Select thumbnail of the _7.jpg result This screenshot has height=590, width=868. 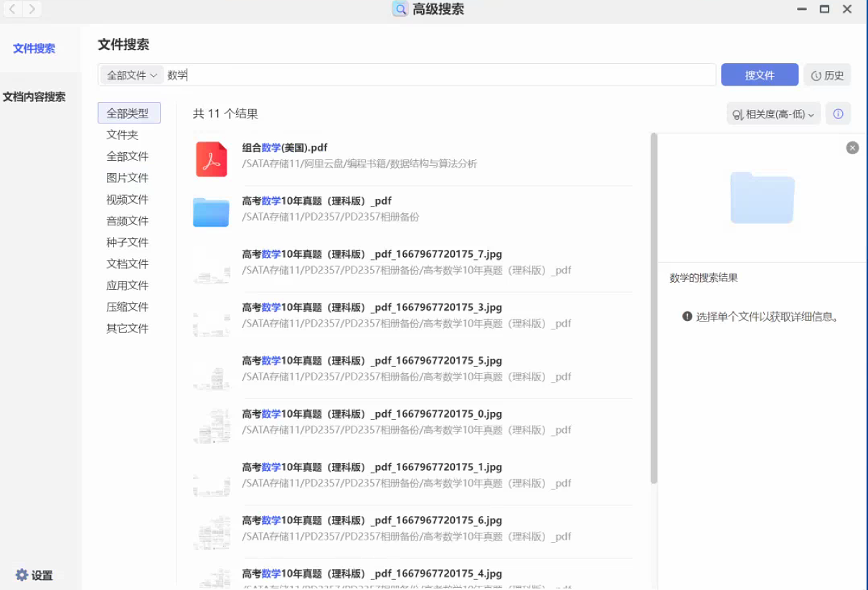[x=211, y=265]
